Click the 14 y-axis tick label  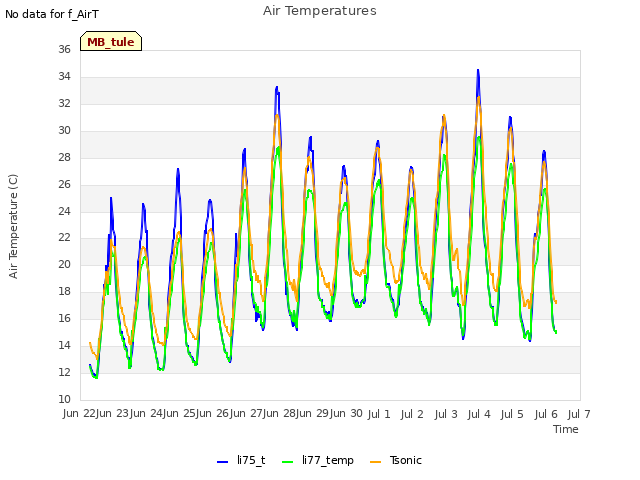point(64,345)
